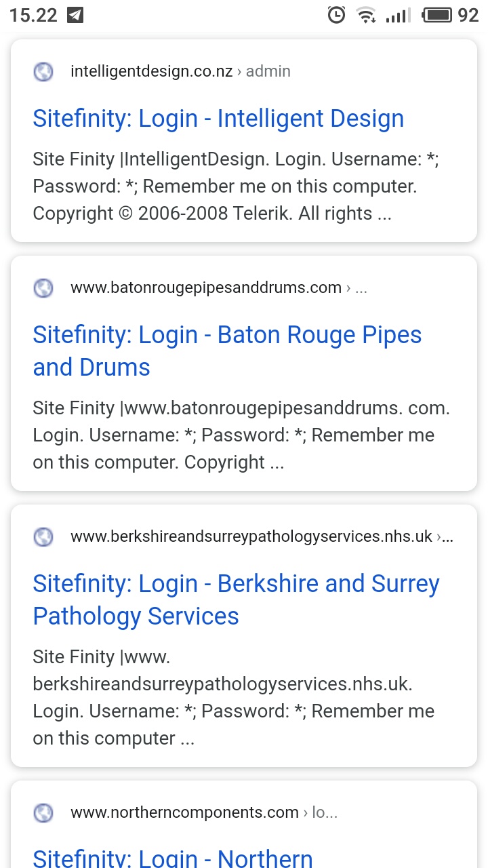Click the intelligentdesign.co.nz › admin breadcrumb

coord(180,71)
